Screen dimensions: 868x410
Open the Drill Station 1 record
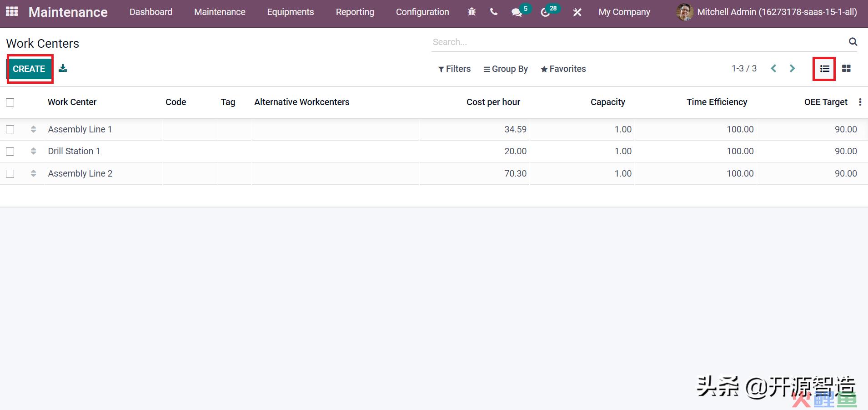(74, 151)
